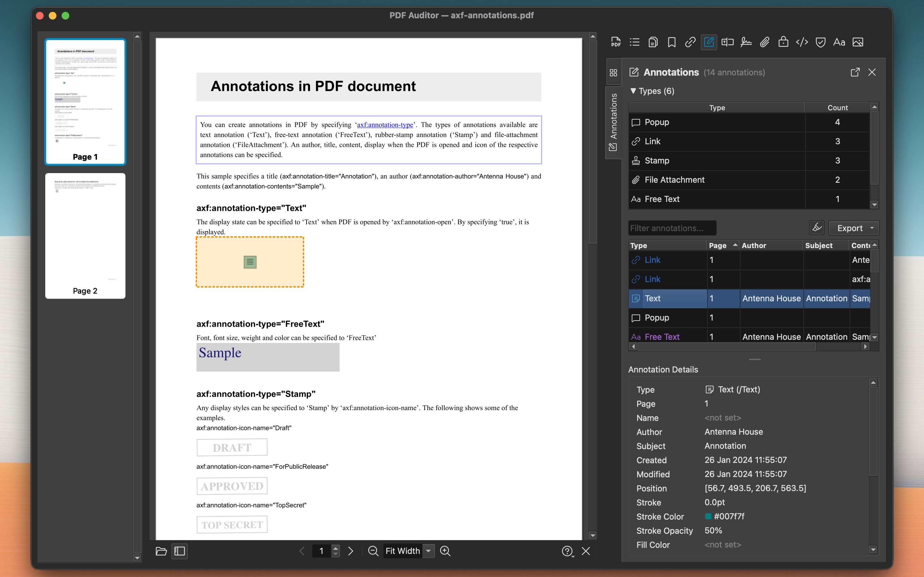Screen dimensions: 924x577
Task: Open the Signatures tool
Action: click(x=745, y=42)
